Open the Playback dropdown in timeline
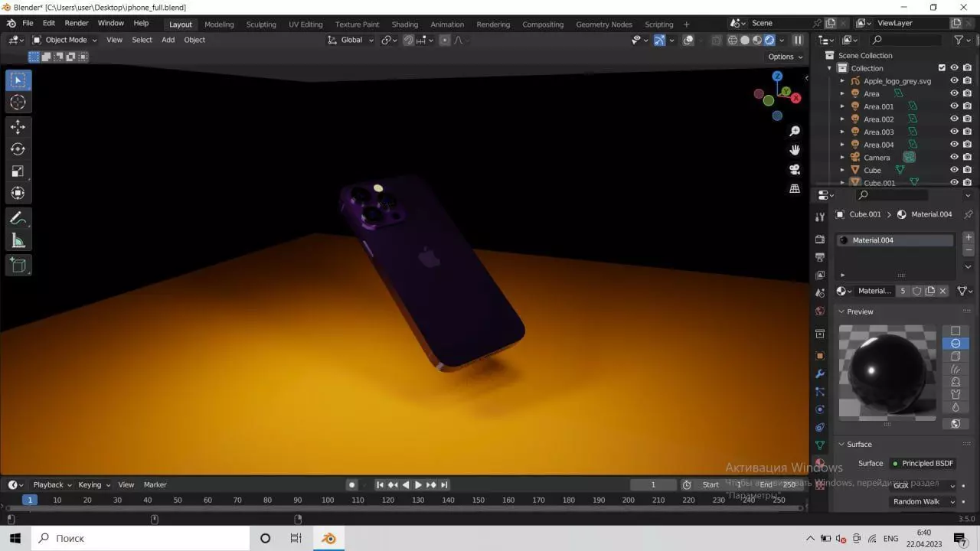 [52, 484]
